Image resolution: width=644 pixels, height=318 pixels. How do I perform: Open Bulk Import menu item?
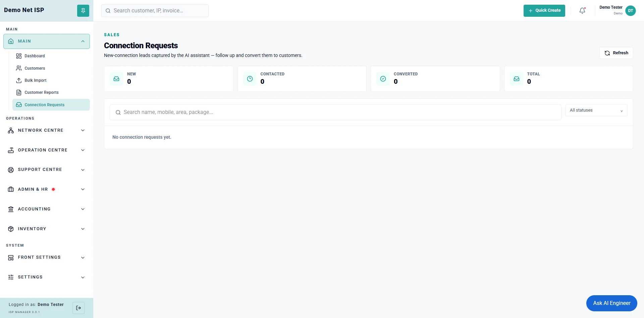click(51, 80)
